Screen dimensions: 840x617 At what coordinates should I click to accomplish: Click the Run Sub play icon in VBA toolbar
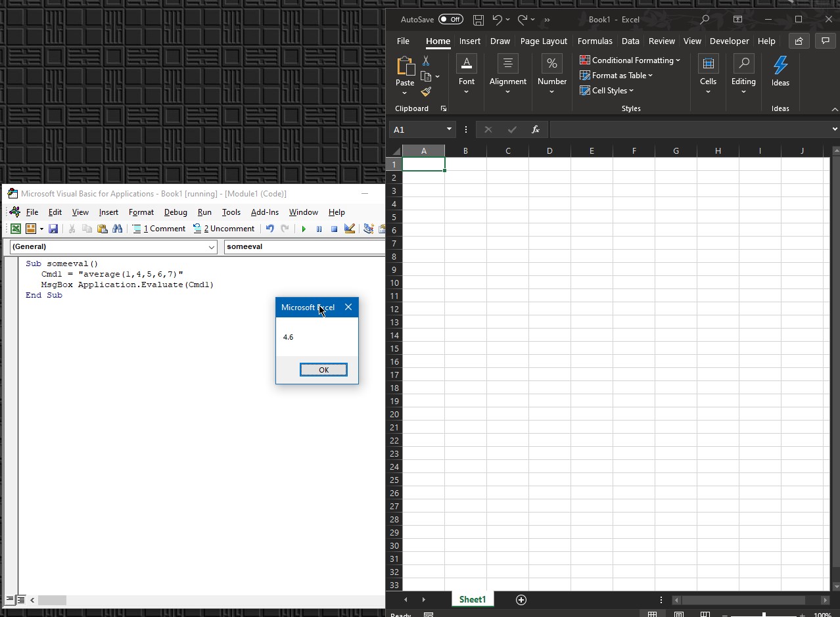point(304,229)
